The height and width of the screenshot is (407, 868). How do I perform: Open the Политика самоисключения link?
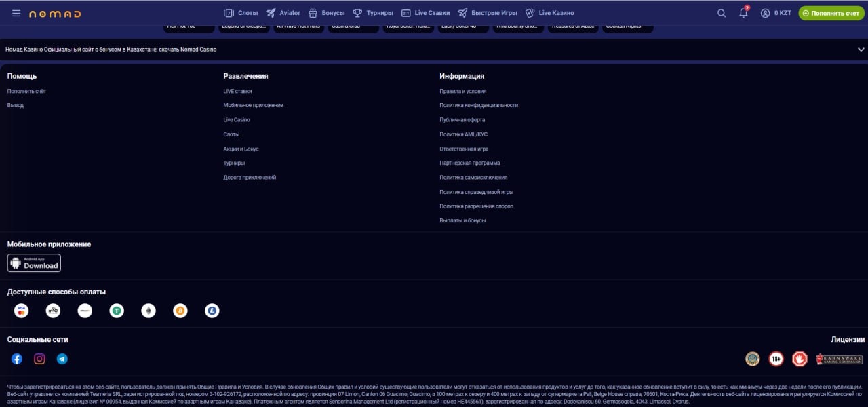pos(473,177)
